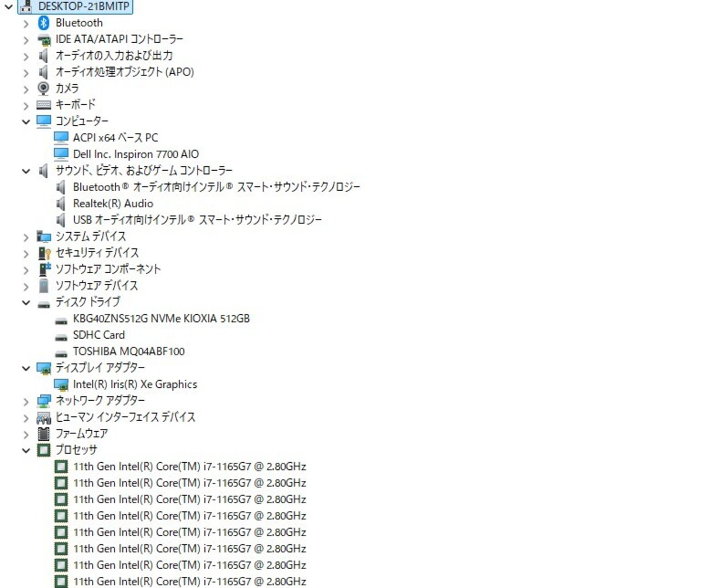The height and width of the screenshot is (588, 709).
Task: Select KBG40ZNS512G NVMe KIOXIA 512GB
Action: click(x=161, y=319)
